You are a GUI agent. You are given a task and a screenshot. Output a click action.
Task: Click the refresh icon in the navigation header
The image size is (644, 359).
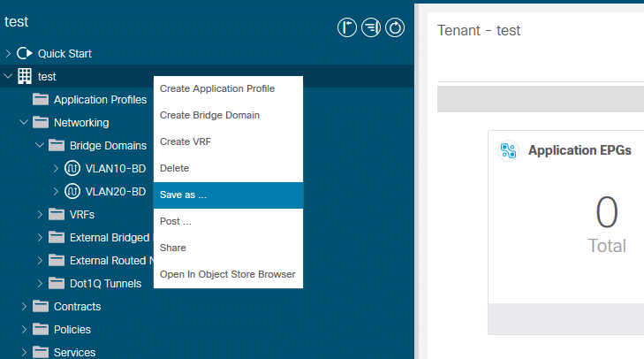[x=395, y=27]
